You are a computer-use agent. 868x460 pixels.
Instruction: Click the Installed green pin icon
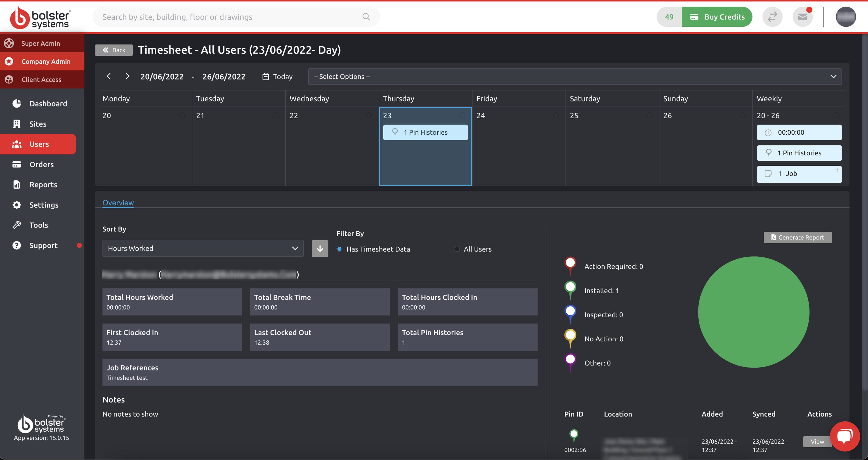(x=570, y=291)
